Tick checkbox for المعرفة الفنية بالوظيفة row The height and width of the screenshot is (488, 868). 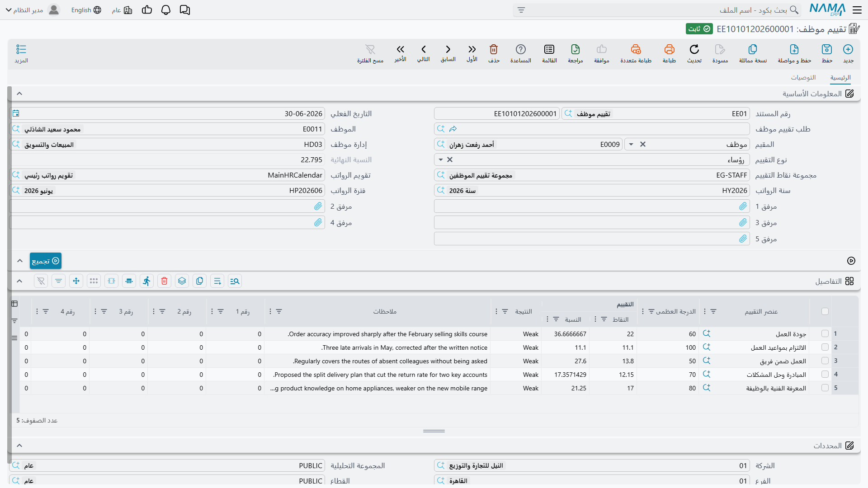click(825, 388)
